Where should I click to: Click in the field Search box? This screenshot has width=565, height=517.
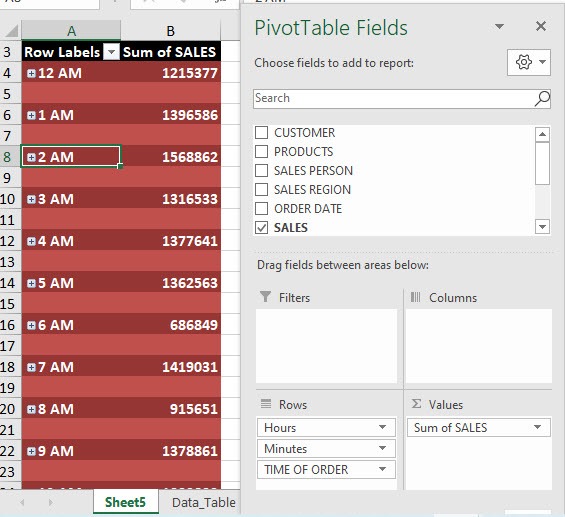394,98
